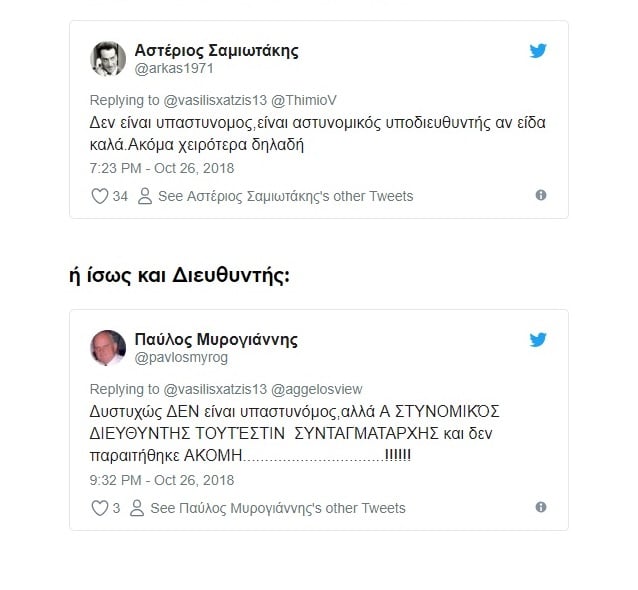See Παύλος Μυρογιάννης's other Tweets

(277, 508)
